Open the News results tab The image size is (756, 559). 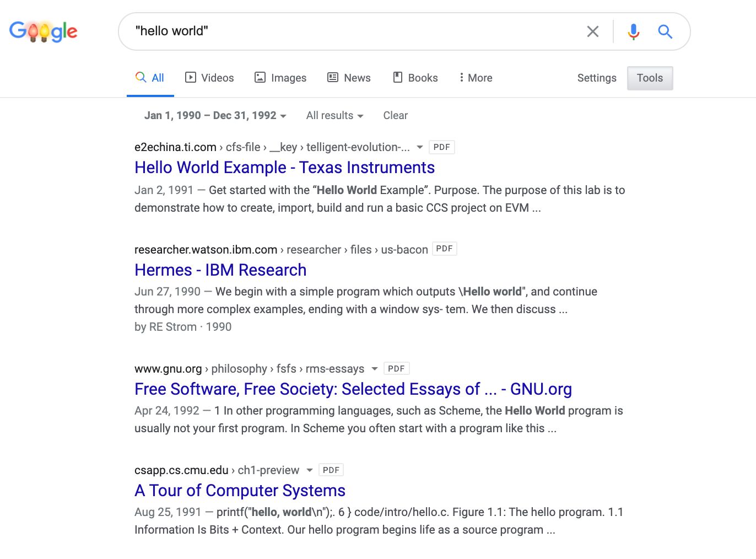tap(349, 78)
